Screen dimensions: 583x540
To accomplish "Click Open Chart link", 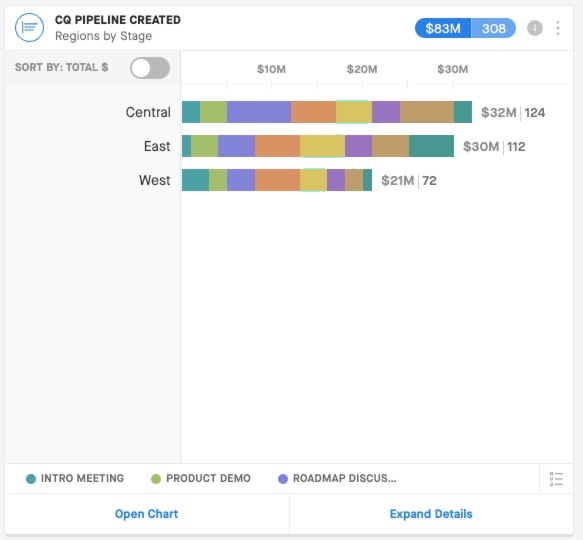I will 146,514.
